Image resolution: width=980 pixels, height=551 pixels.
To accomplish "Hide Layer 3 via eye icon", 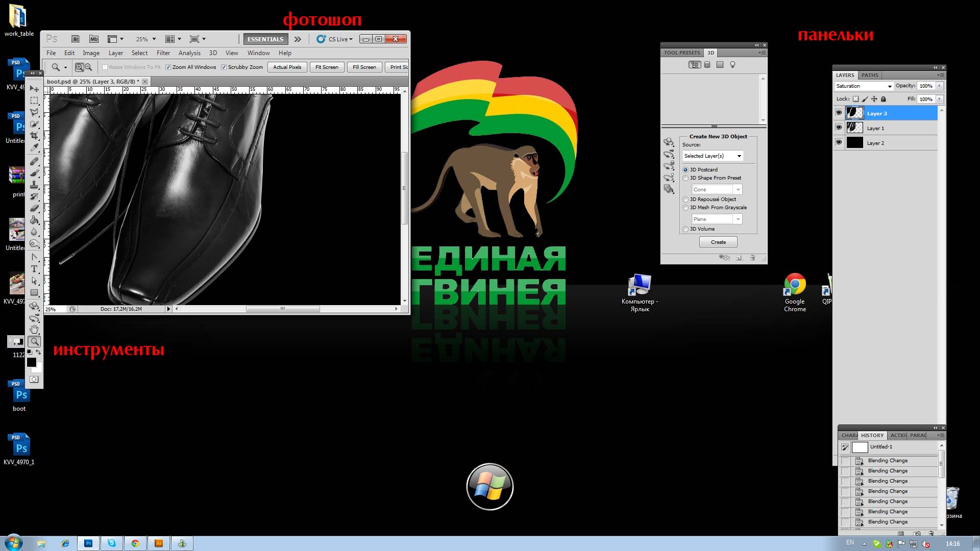I will (839, 113).
